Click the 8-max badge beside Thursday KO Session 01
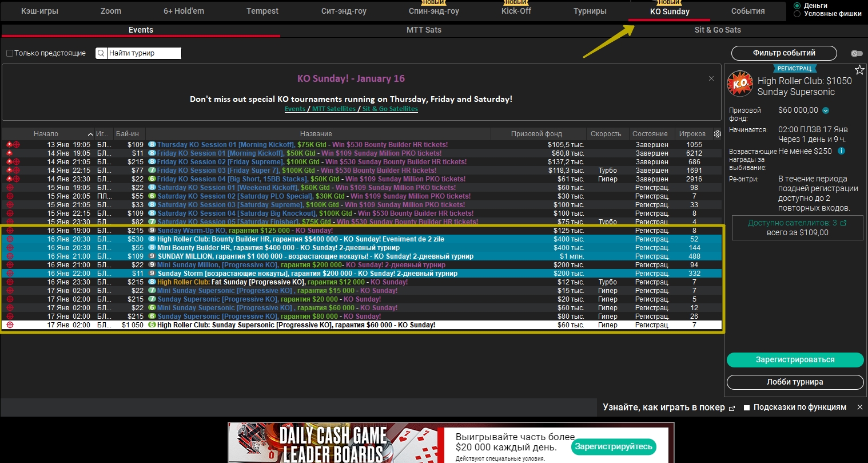 [x=152, y=145]
